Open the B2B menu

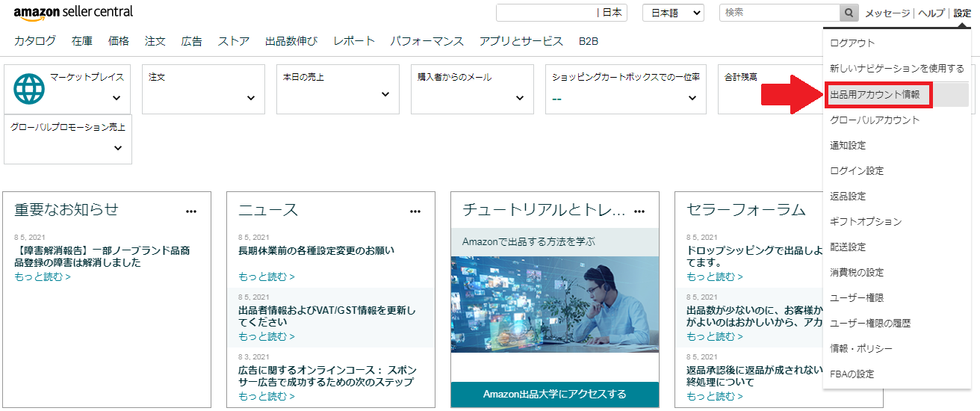pyautogui.click(x=589, y=41)
